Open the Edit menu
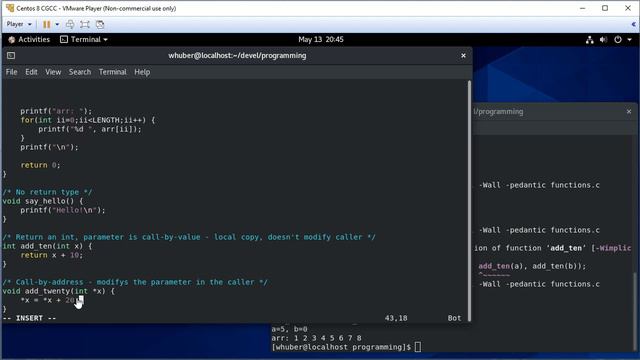The width and height of the screenshot is (640, 360). tap(31, 72)
